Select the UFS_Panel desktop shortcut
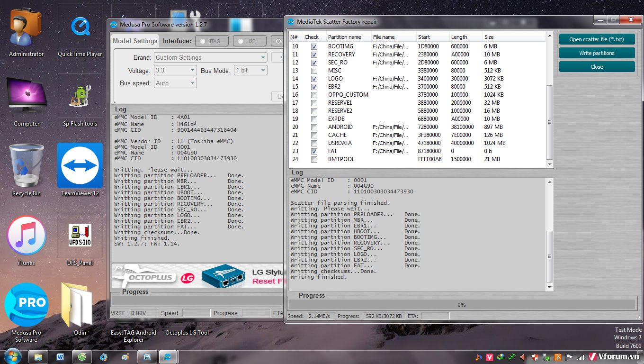Image resolution: width=644 pixels, height=364 pixels. [80, 240]
